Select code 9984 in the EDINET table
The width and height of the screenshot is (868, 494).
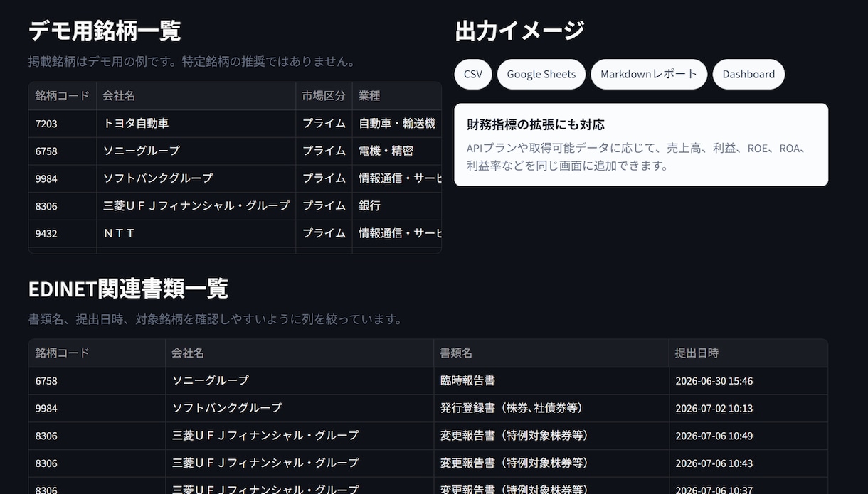(x=97, y=408)
